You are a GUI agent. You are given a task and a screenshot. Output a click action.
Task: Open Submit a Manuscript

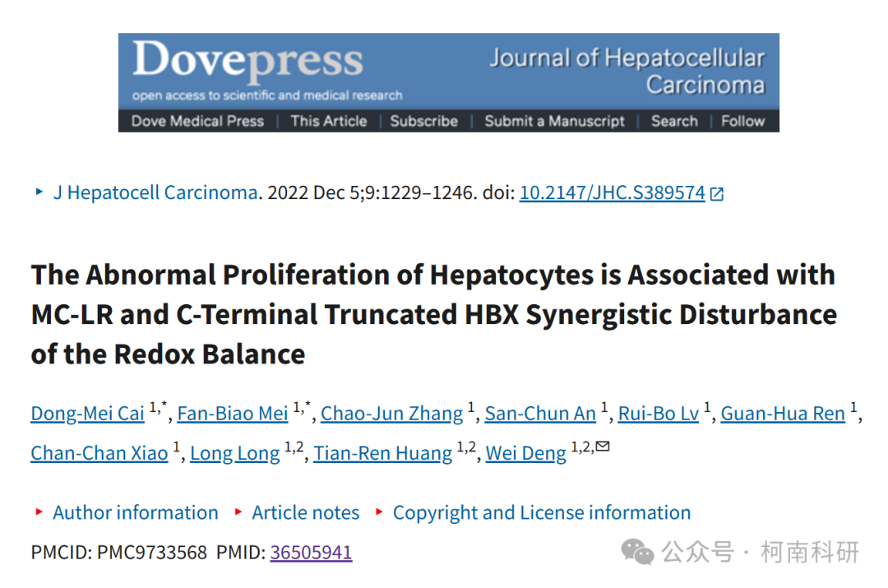(554, 121)
